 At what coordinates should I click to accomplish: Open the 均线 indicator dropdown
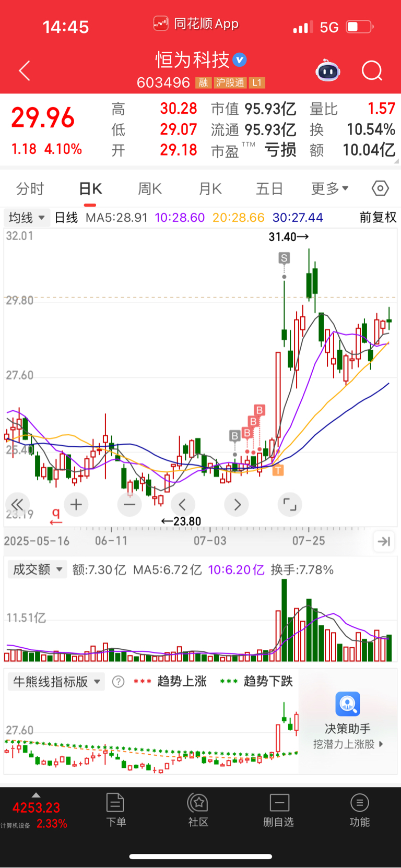[27, 218]
